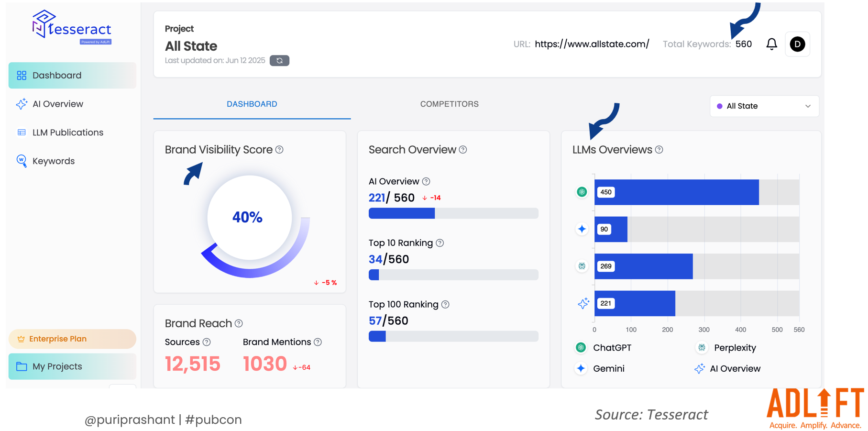This screenshot has width=868, height=431.
Task: Click the Tesseract logo
Action: (x=72, y=27)
